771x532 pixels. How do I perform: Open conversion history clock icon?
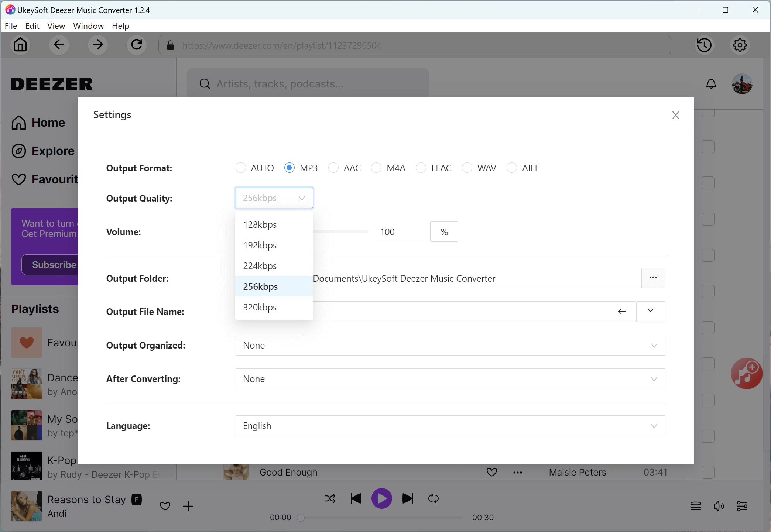point(704,45)
